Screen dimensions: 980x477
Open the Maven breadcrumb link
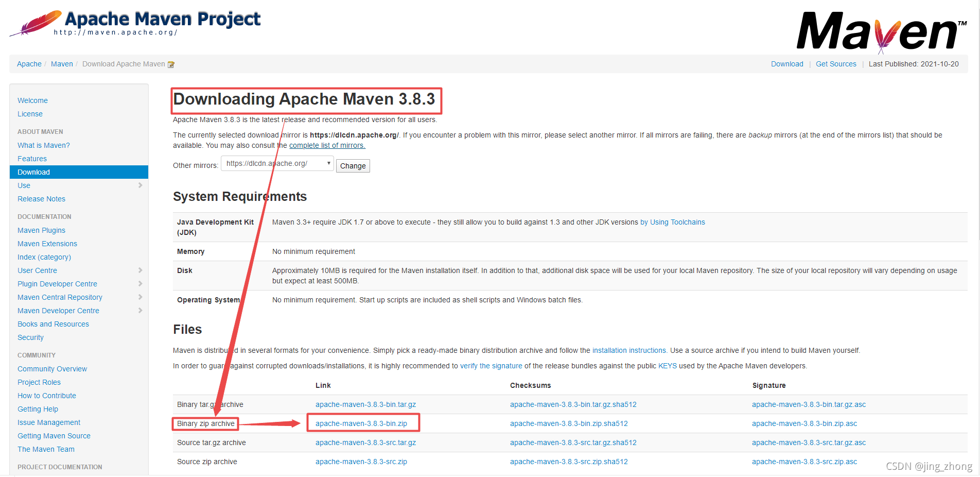click(62, 64)
